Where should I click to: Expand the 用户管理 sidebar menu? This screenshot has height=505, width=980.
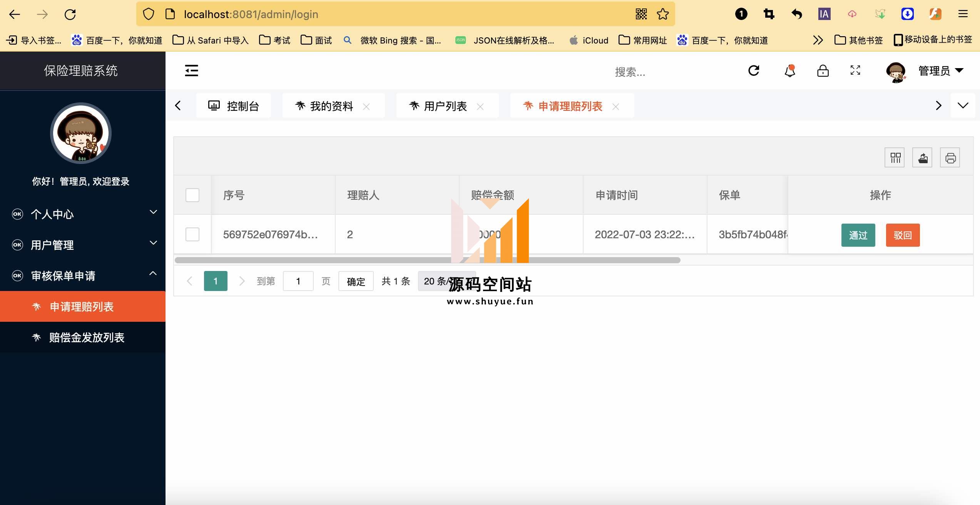(x=83, y=245)
